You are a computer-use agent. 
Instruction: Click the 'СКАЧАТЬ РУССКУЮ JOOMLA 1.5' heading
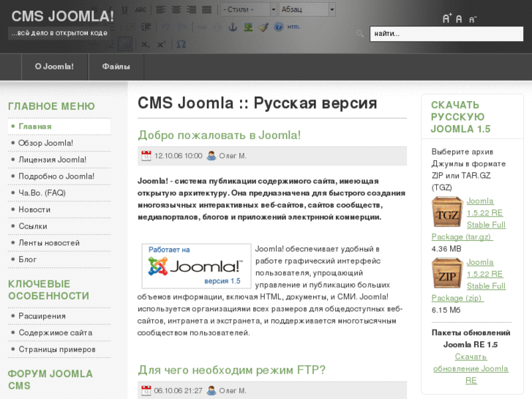point(461,117)
